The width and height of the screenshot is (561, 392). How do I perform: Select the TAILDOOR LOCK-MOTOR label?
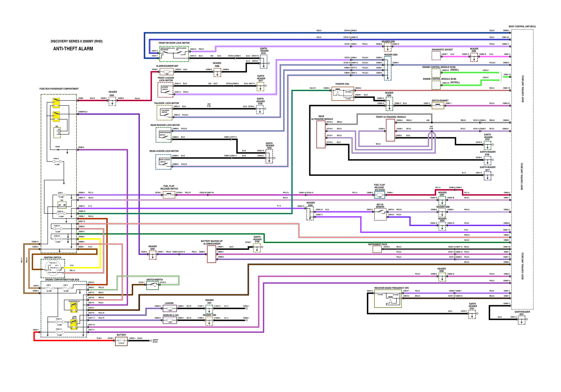166,103
